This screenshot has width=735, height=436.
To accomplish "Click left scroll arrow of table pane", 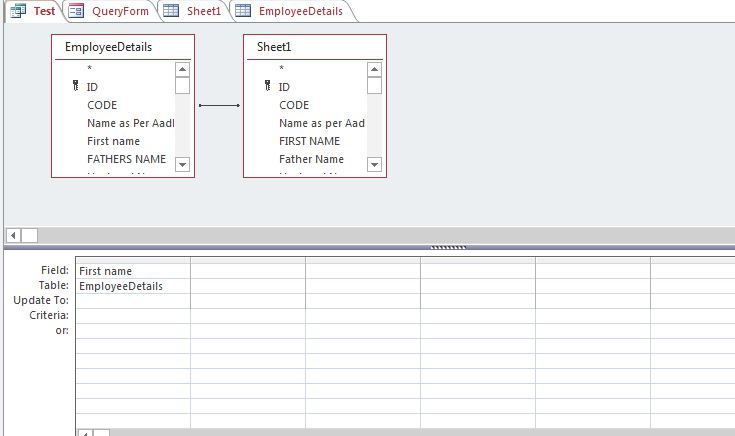I will 13,235.
